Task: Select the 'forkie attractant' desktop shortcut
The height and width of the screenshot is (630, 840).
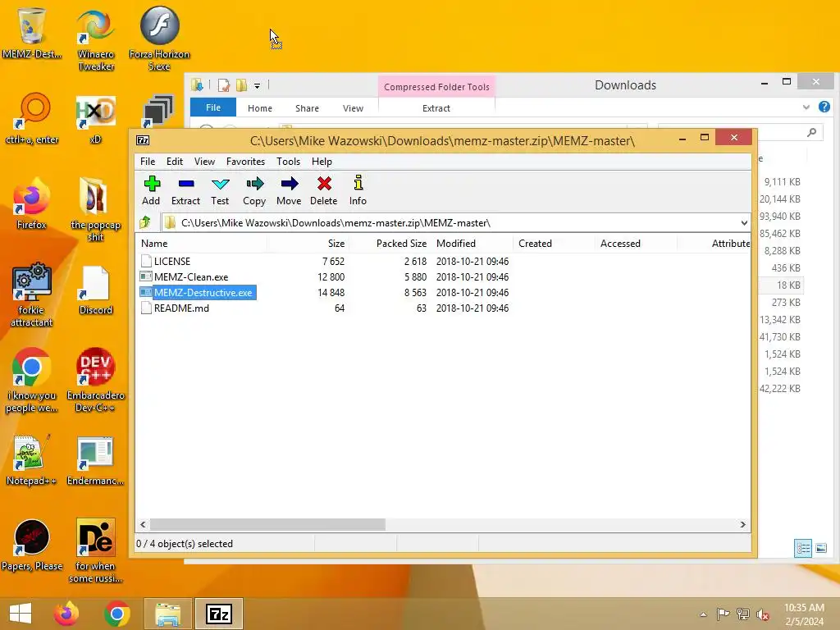Action: [x=32, y=294]
